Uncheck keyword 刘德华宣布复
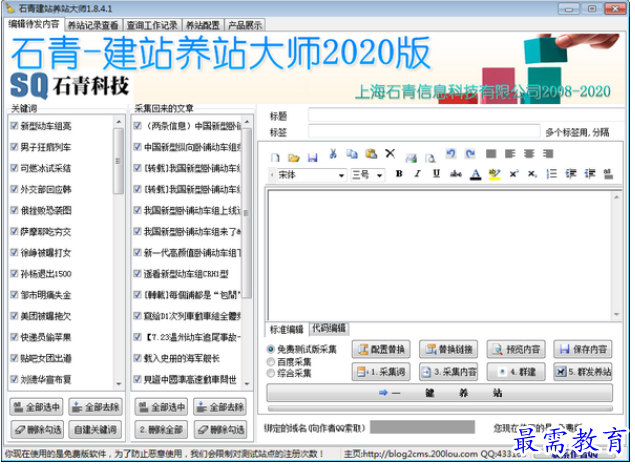 14,379
